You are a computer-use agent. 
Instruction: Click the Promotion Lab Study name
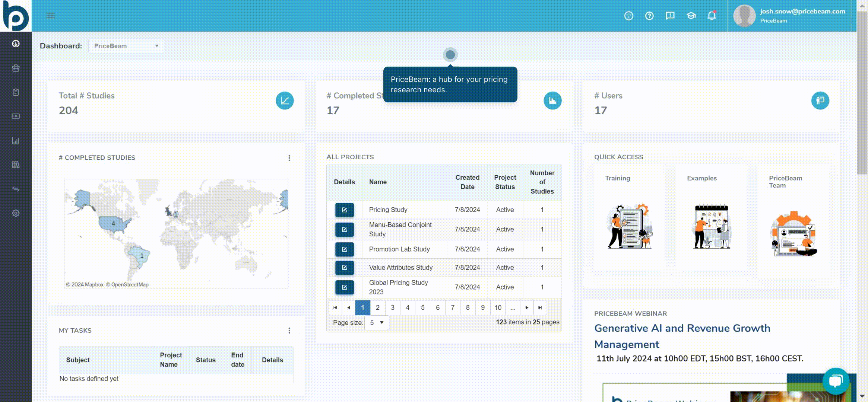click(x=399, y=249)
